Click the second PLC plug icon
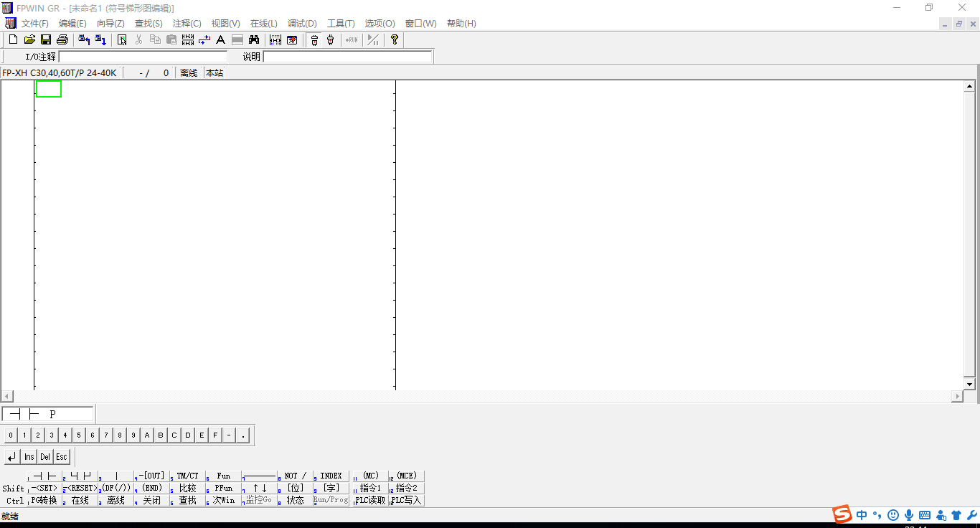Viewport: 980px width, 528px height. coord(330,40)
